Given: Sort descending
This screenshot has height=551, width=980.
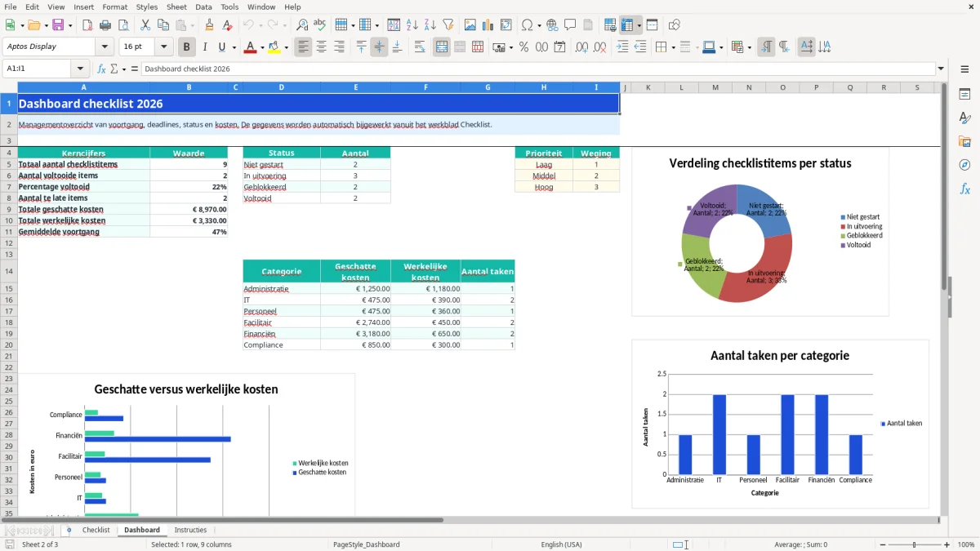Looking at the screenshot, I should [x=430, y=25].
